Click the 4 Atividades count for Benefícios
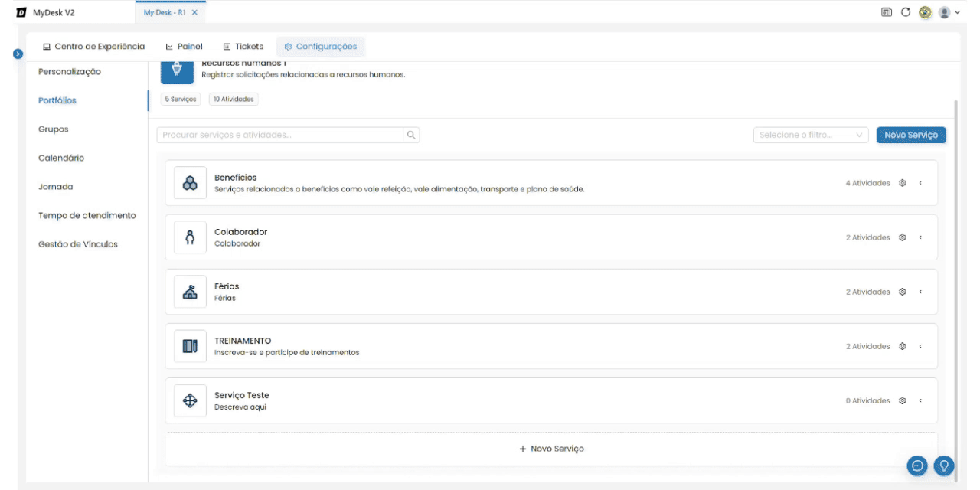 (867, 183)
